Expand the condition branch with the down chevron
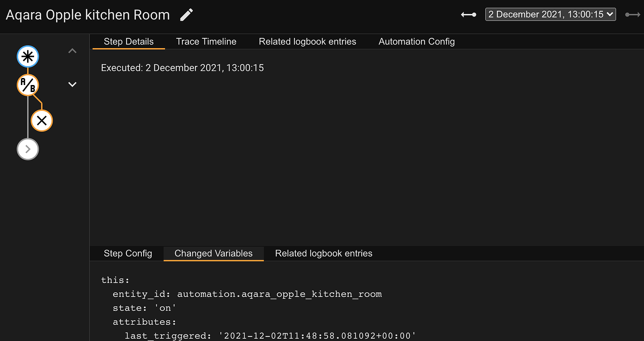The width and height of the screenshot is (644, 341). pyautogui.click(x=72, y=84)
